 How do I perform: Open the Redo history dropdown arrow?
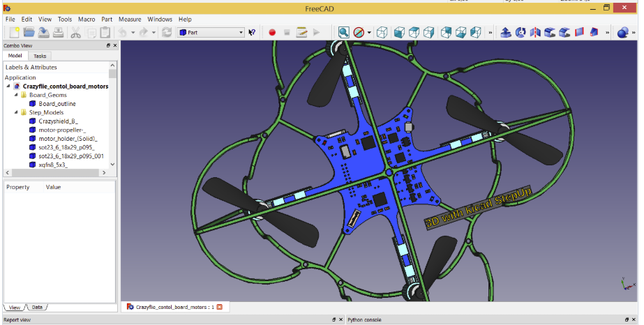click(153, 32)
